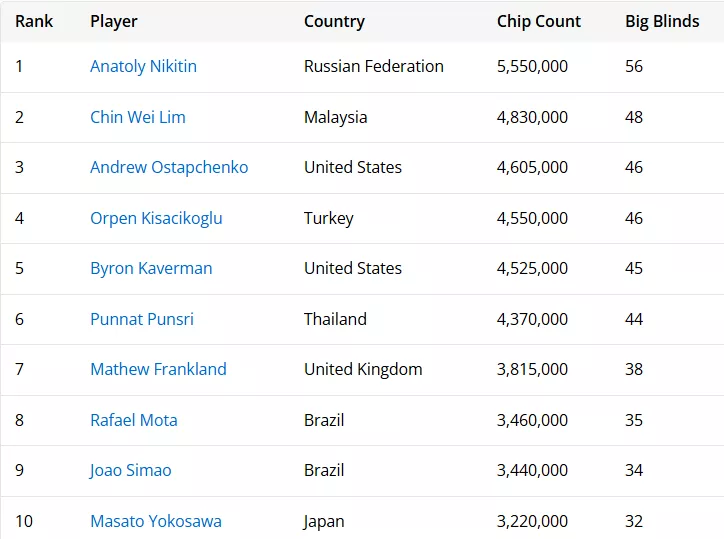Select Byron Kaverman player link
724x539 pixels.
point(151,268)
